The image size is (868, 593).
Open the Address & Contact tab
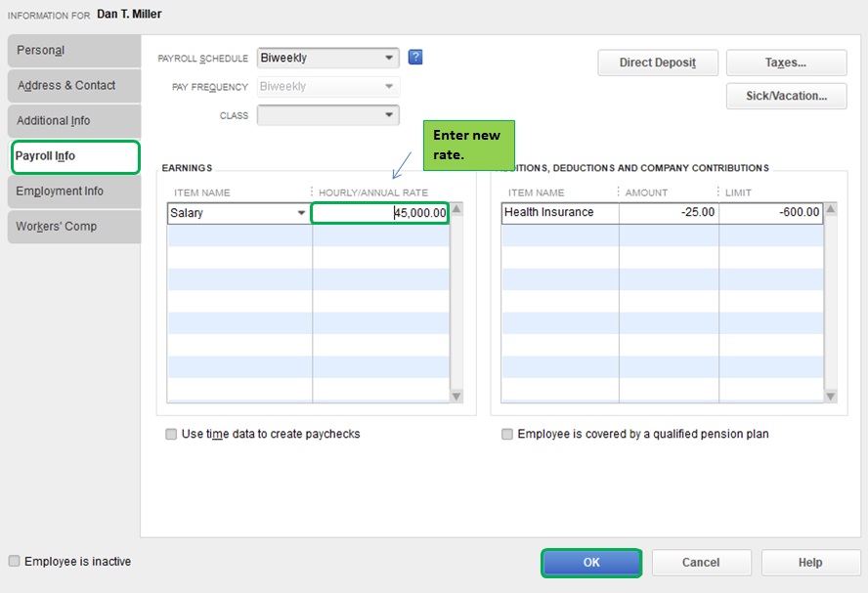point(74,85)
